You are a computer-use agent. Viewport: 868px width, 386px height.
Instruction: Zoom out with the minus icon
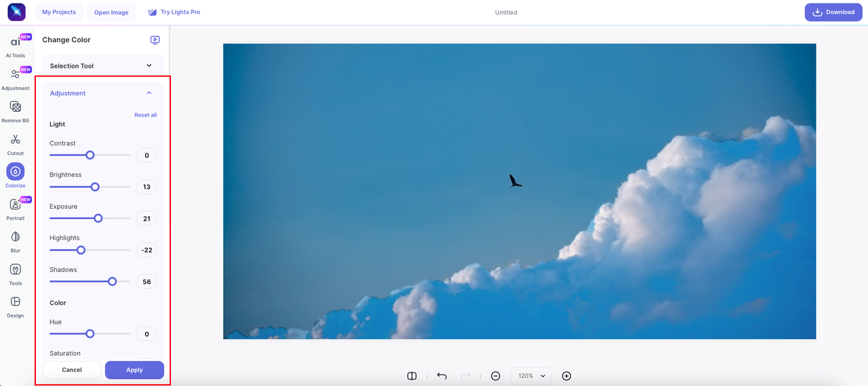coord(496,376)
